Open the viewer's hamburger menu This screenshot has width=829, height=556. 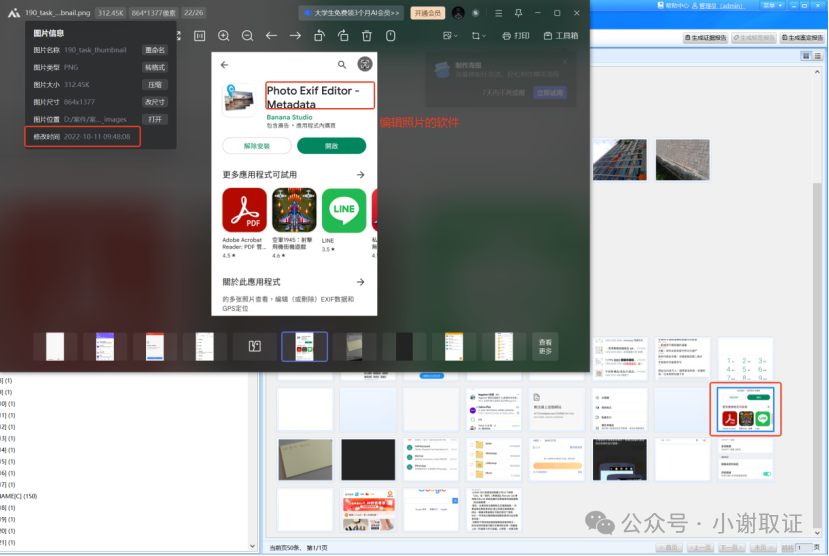[499, 13]
